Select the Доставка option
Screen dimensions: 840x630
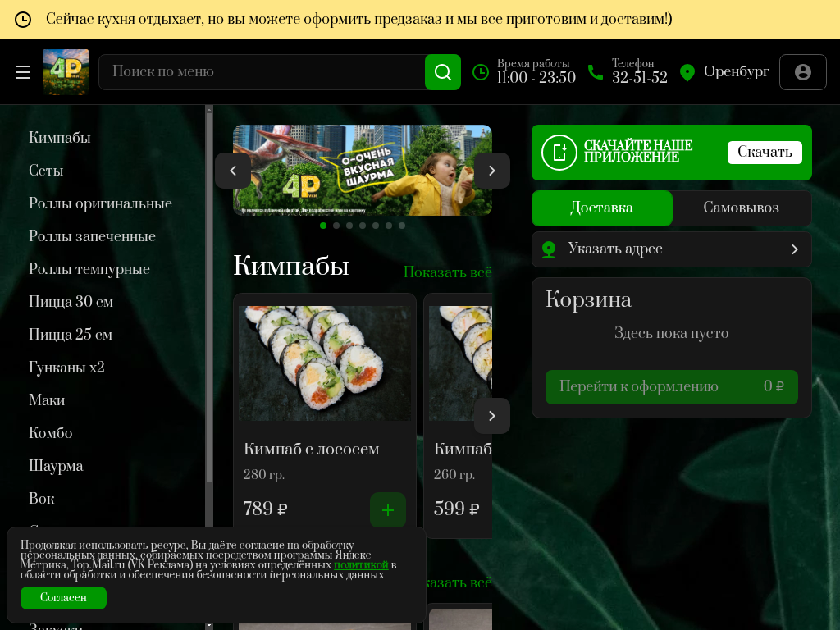601,208
